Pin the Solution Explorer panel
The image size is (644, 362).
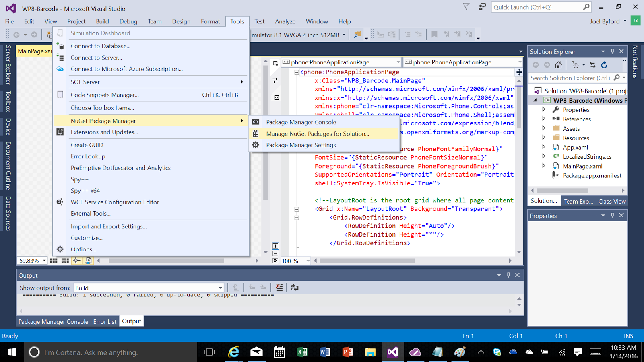pyautogui.click(x=612, y=51)
